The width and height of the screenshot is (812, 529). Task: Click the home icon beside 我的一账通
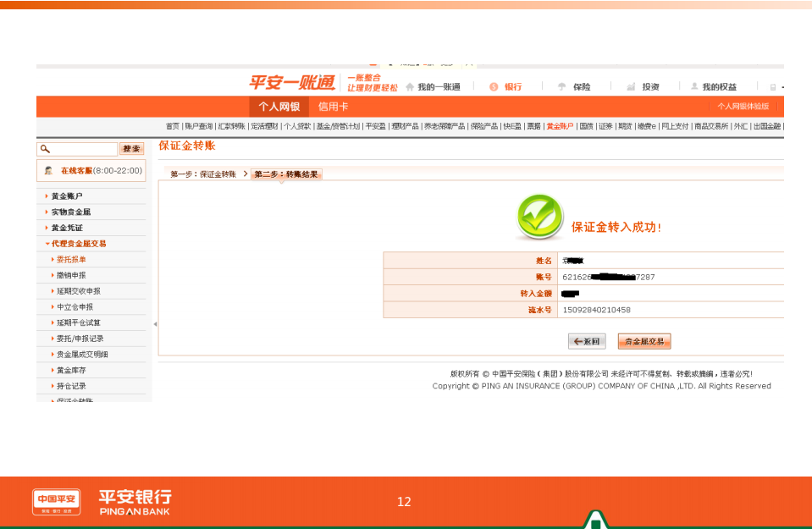[x=410, y=87]
